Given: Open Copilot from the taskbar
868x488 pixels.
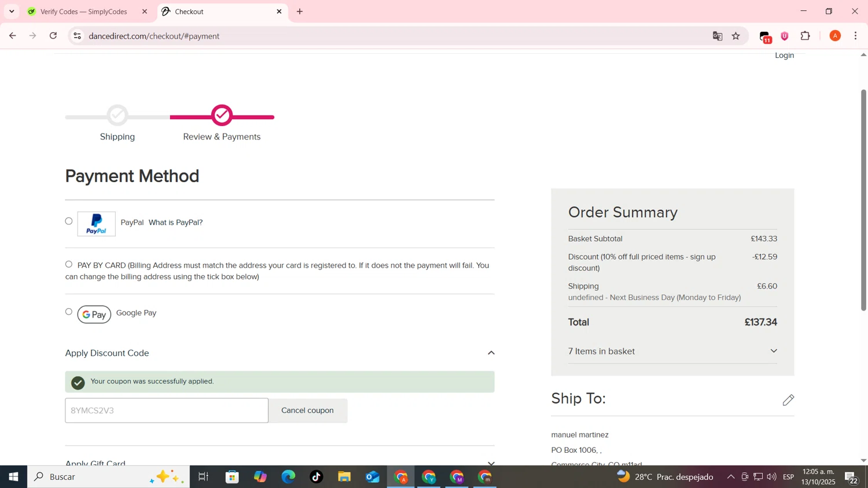Looking at the screenshot, I should pyautogui.click(x=260, y=477).
